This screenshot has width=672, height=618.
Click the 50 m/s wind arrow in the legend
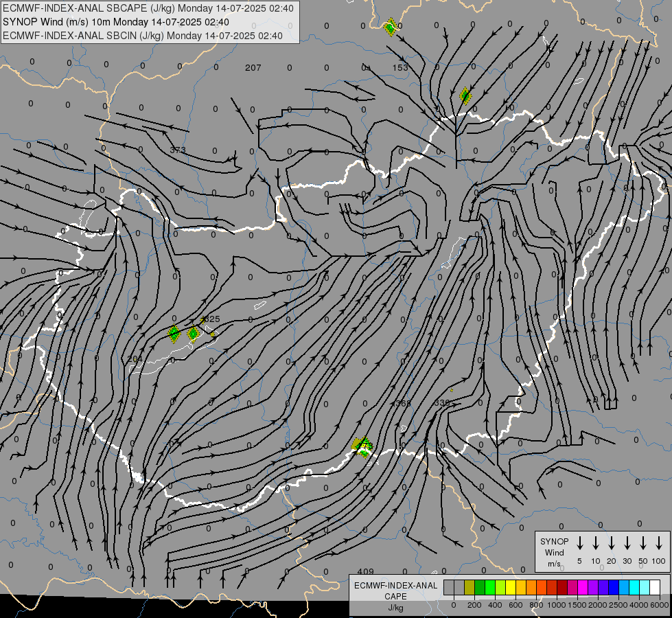tap(643, 543)
